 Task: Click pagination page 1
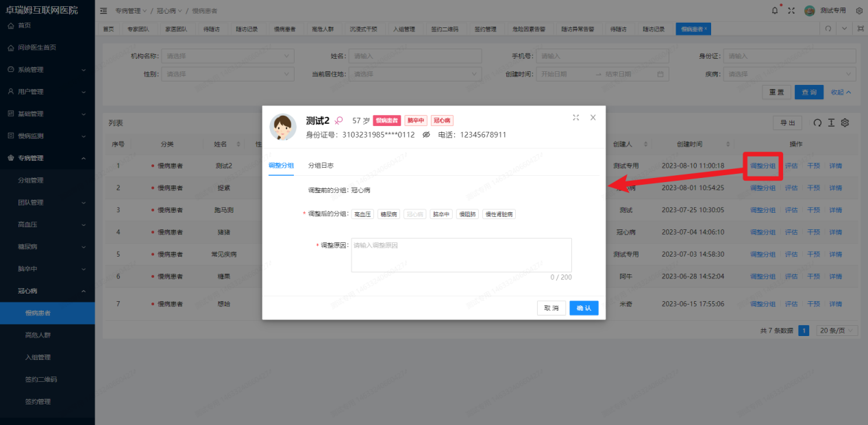[804, 331]
